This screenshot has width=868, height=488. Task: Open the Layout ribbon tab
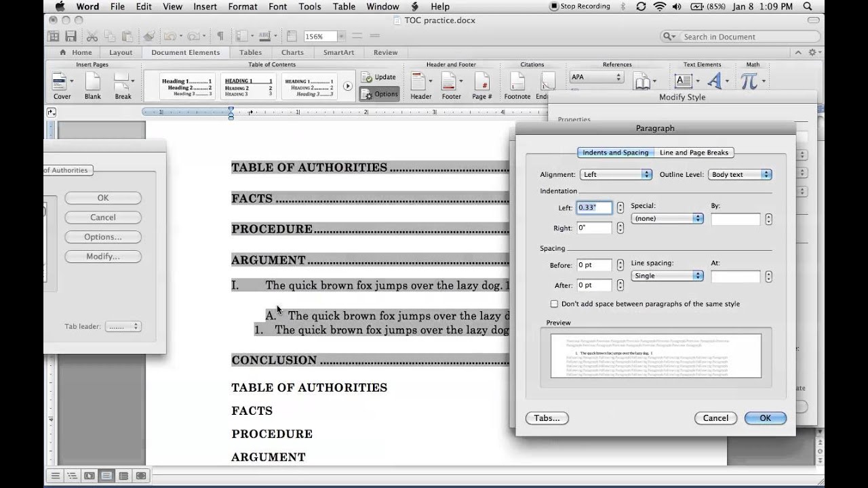coord(121,52)
